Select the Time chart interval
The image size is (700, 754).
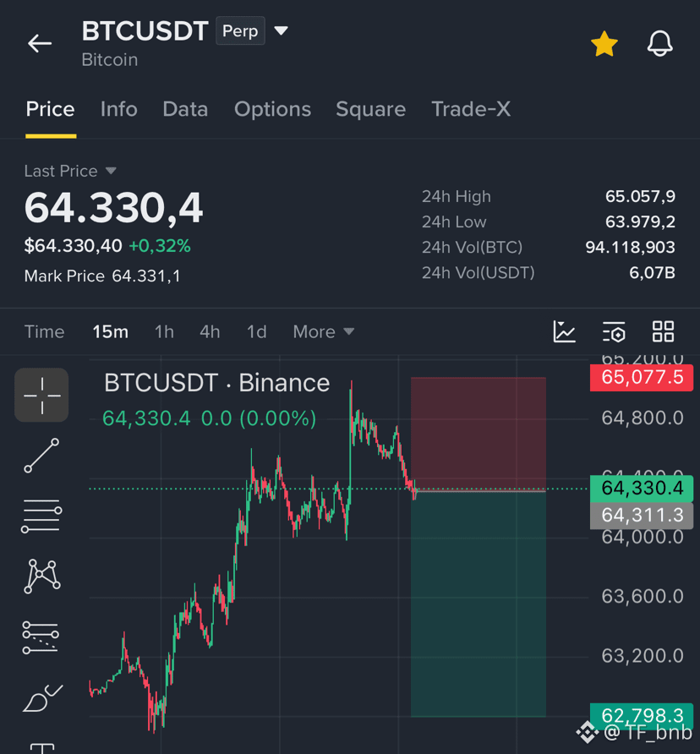click(44, 332)
